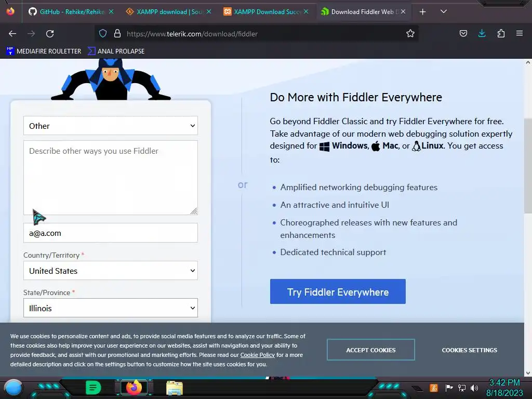Open the Start orb on the taskbar

pos(14,388)
